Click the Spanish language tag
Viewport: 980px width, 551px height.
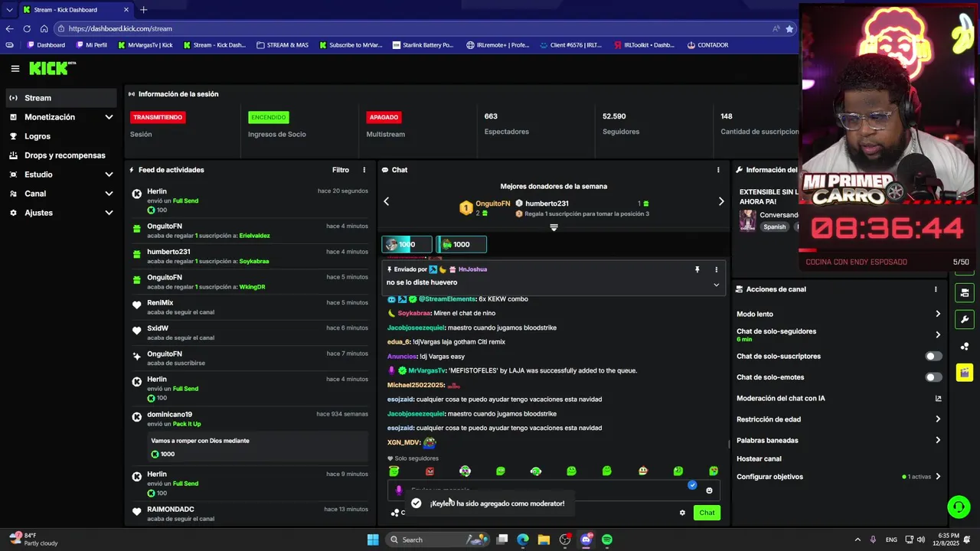coord(774,227)
